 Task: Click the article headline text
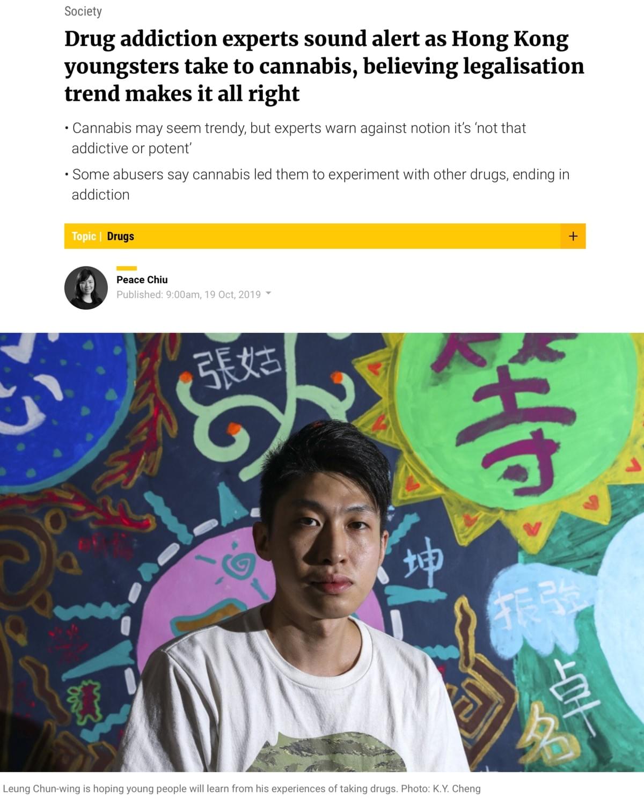click(324, 66)
